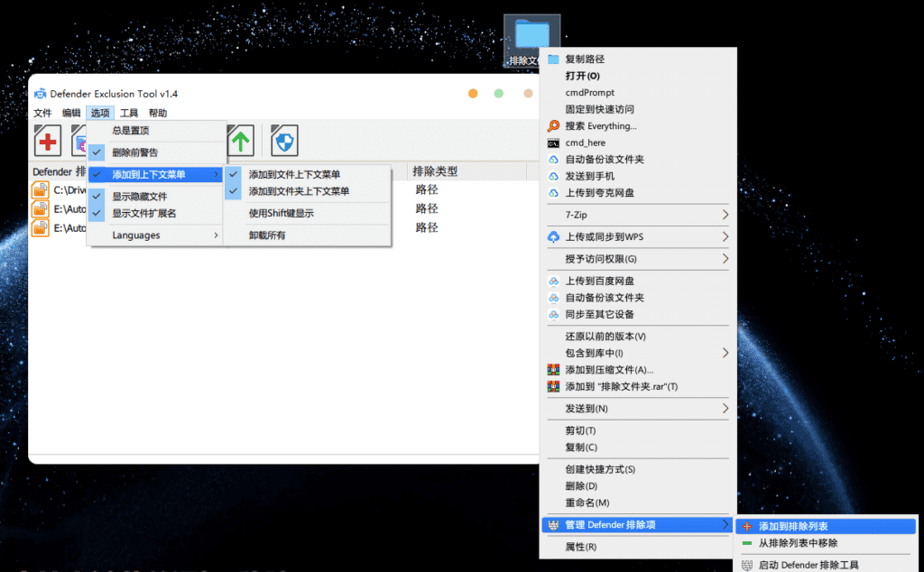Open the 选项 menu

pos(100,113)
